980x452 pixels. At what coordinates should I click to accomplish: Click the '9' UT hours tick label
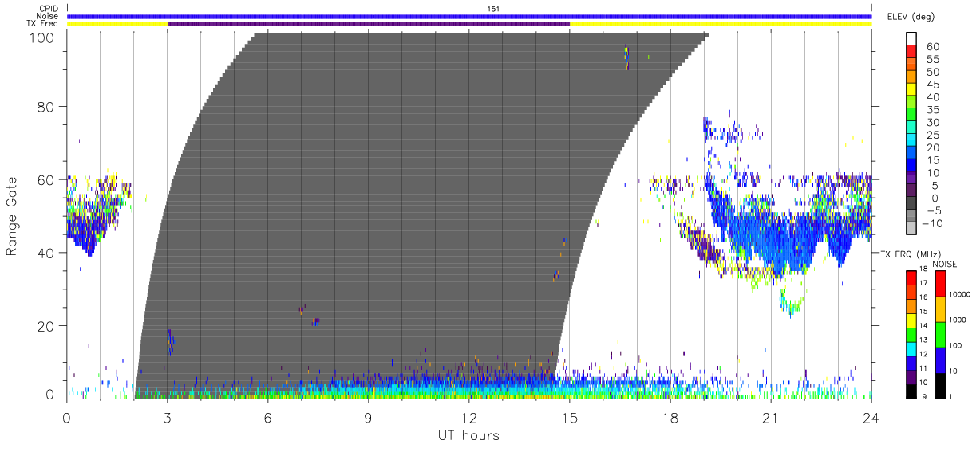tap(368, 418)
